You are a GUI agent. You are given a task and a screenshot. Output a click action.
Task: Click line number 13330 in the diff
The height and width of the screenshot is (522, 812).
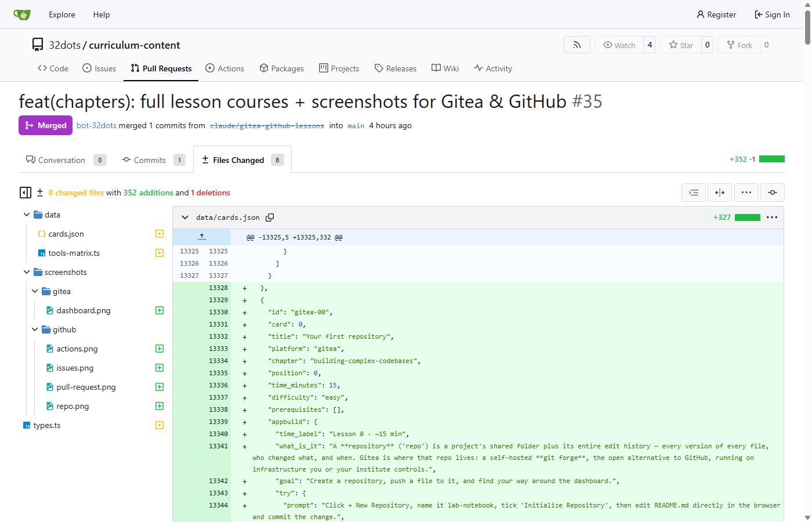click(x=218, y=312)
